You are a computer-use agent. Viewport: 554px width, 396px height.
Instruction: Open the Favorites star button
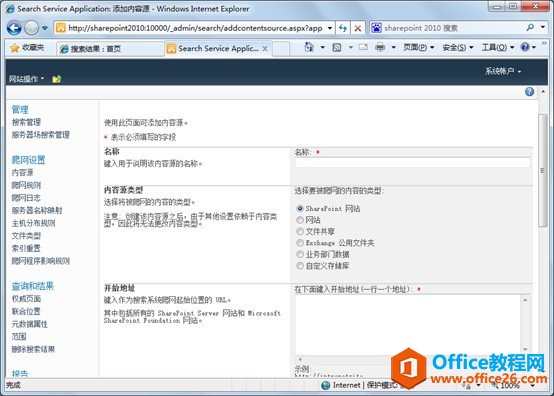[x=27, y=47]
